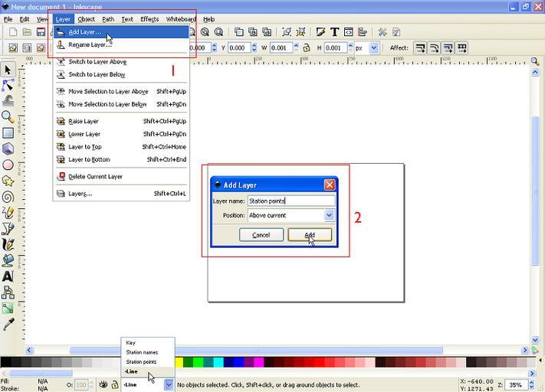Open the Align and Distribute icon
The width and height of the screenshot is (545, 392).
click(363, 32)
